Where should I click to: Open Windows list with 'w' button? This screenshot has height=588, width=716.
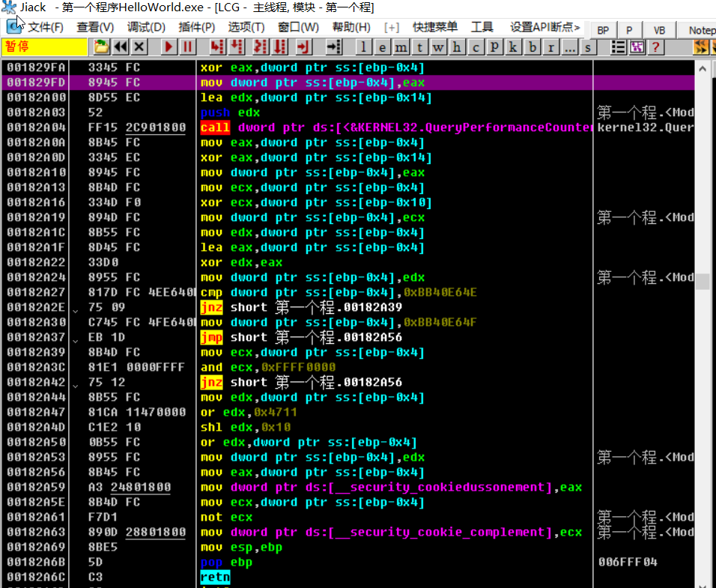click(x=438, y=47)
